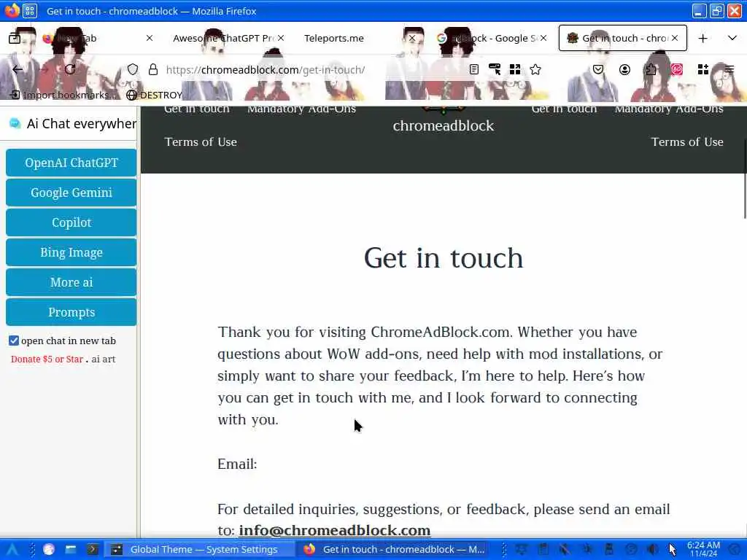Close the New Tab tab

point(149,38)
